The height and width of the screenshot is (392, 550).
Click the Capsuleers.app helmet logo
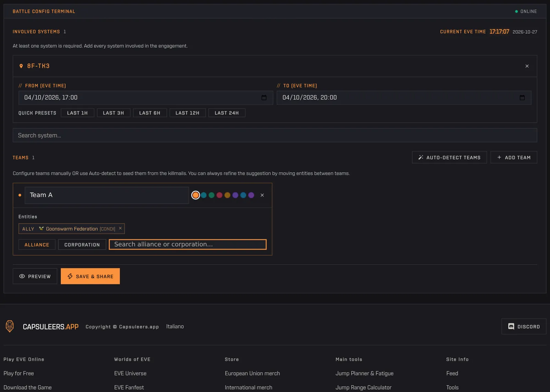pos(10,326)
